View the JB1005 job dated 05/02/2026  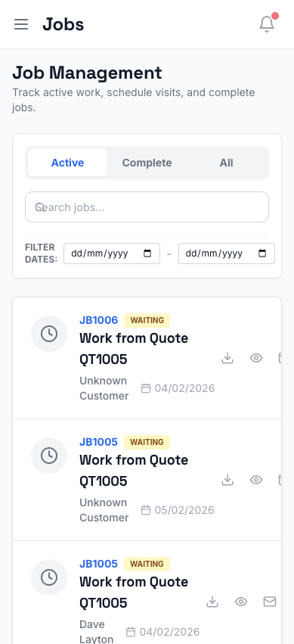click(x=256, y=480)
